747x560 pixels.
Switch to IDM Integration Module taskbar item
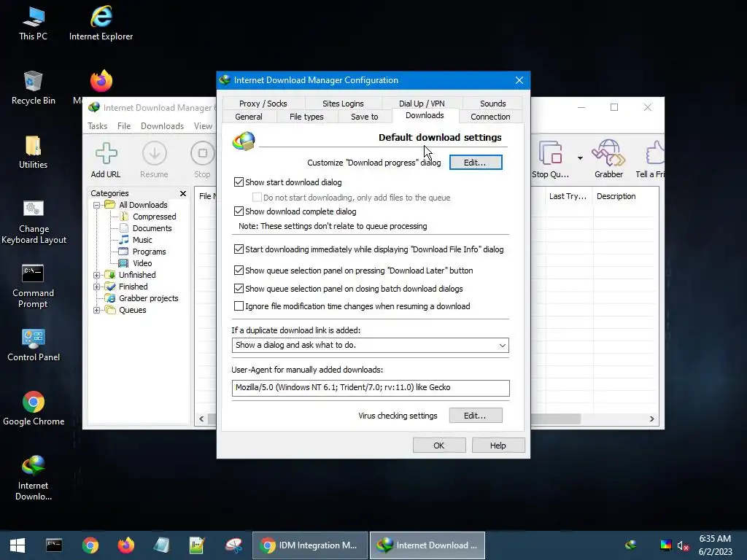point(309,545)
